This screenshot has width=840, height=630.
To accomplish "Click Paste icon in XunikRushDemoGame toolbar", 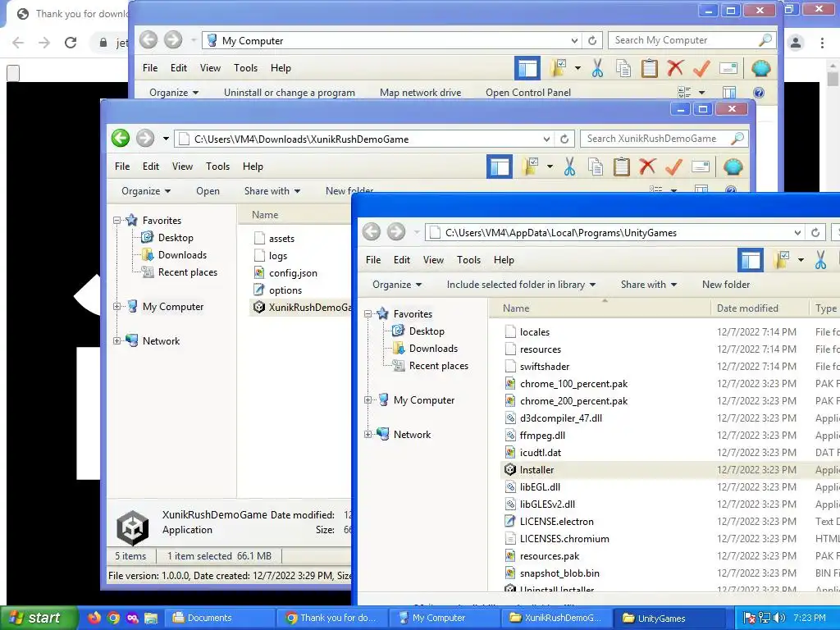I will (622, 167).
